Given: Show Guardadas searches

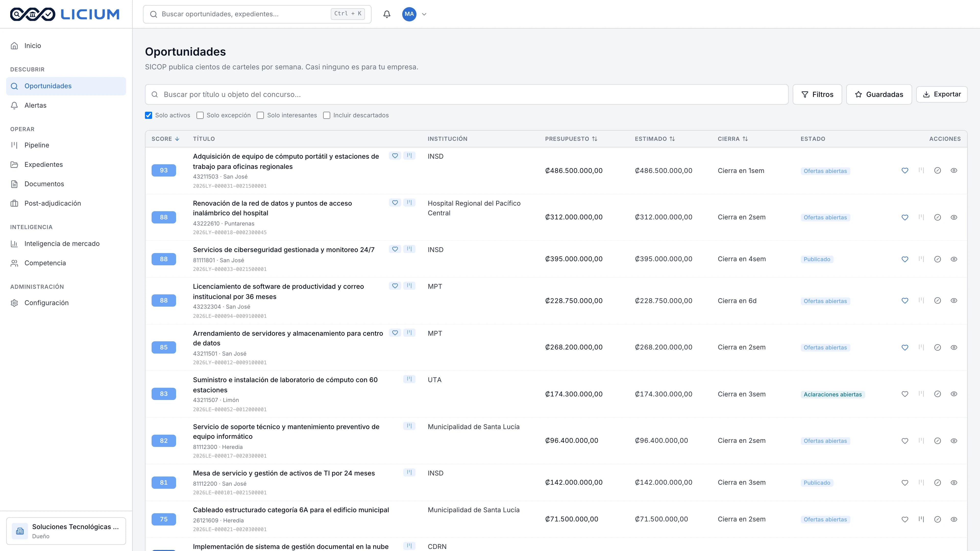Looking at the screenshot, I should click(x=879, y=94).
